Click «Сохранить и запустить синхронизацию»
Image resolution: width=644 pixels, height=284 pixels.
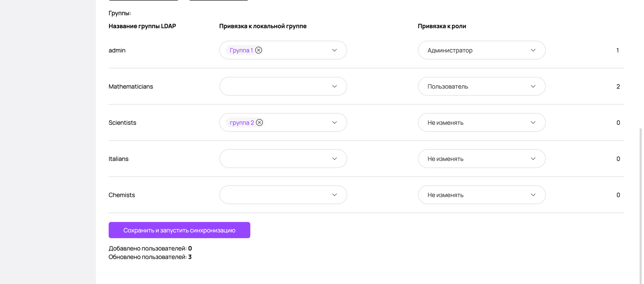tap(179, 230)
